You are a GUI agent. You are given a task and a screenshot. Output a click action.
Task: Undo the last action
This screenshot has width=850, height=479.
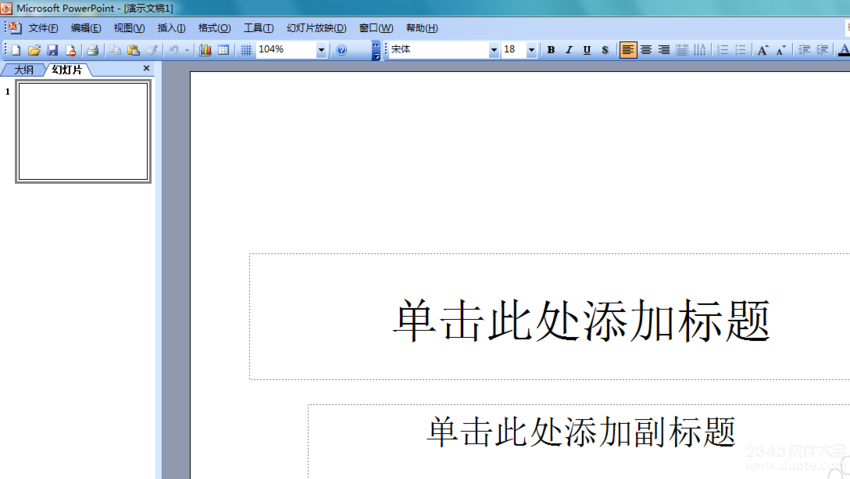[174, 50]
